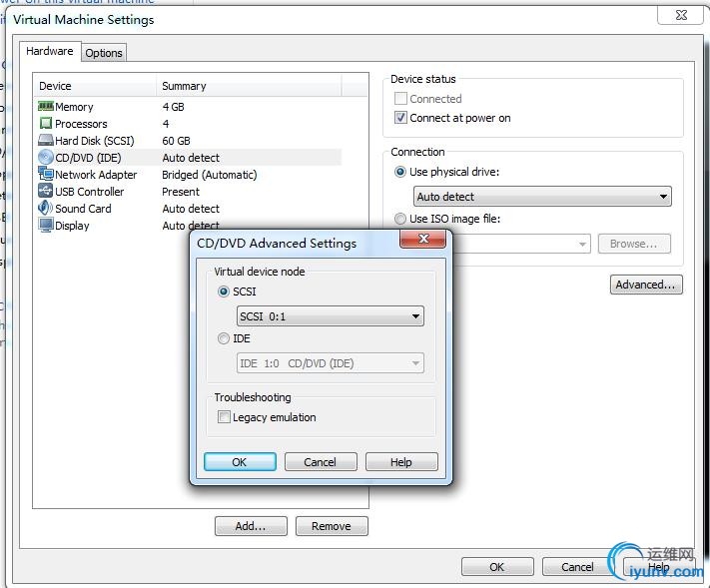The width and height of the screenshot is (710, 588).
Task: Select the CD/DVD (IDE) disc icon
Action: pos(46,158)
